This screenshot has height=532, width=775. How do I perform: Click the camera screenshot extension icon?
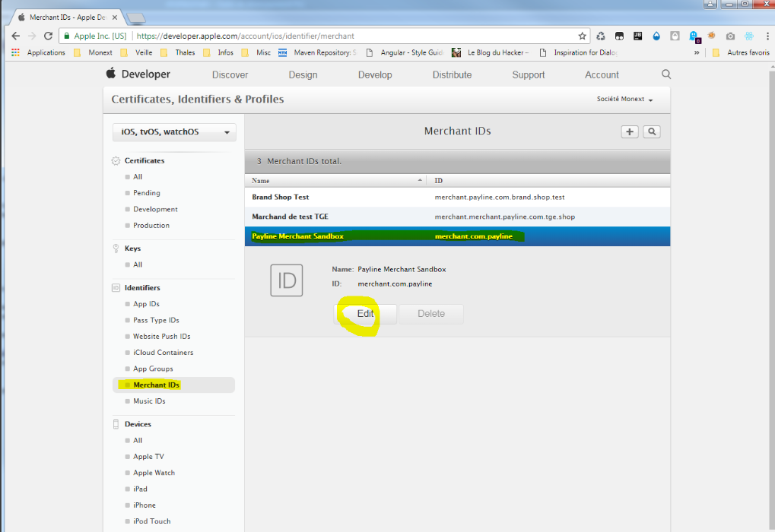point(731,36)
